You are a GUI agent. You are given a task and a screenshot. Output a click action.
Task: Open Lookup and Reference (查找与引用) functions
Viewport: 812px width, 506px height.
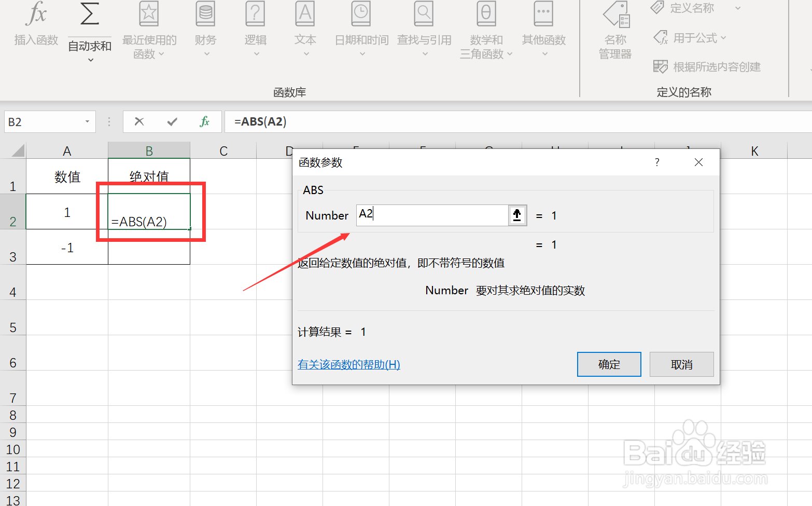(424, 30)
